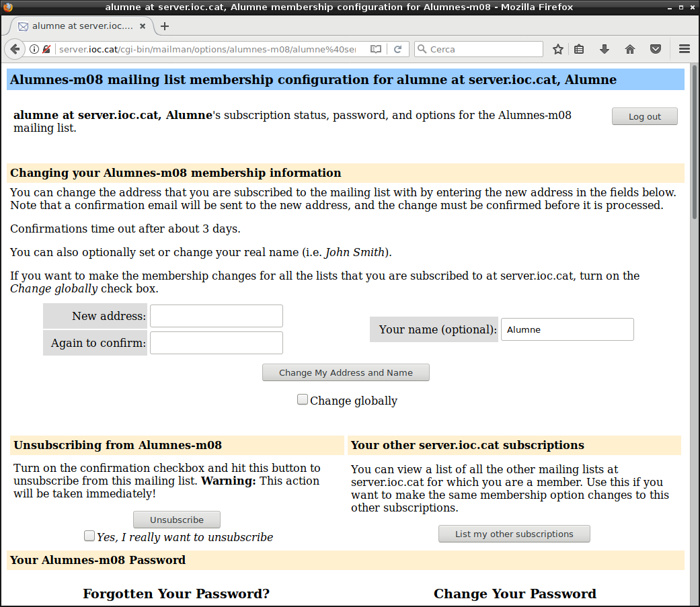Click the browser back arrow button
Viewport: 700px width, 607px height.
(x=15, y=49)
